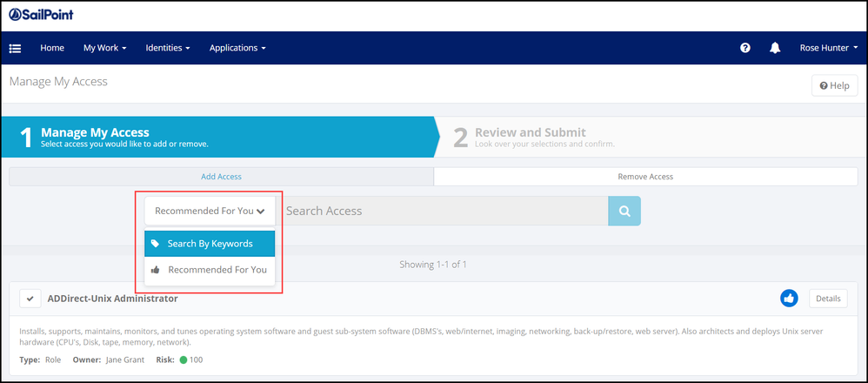Choose Search By Keywords option
The height and width of the screenshot is (383, 868).
pos(210,244)
